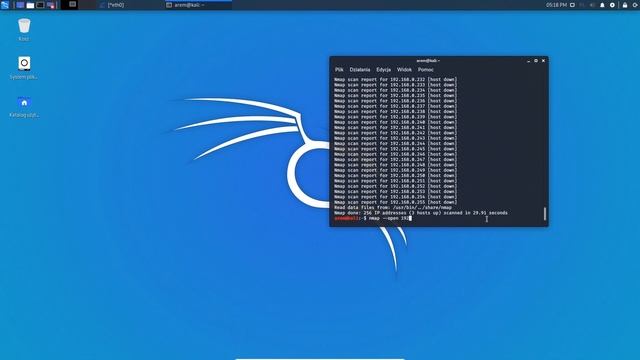Close the terminal window
Image resolution: width=640 pixels, height=360 pixels.
tap(543, 61)
